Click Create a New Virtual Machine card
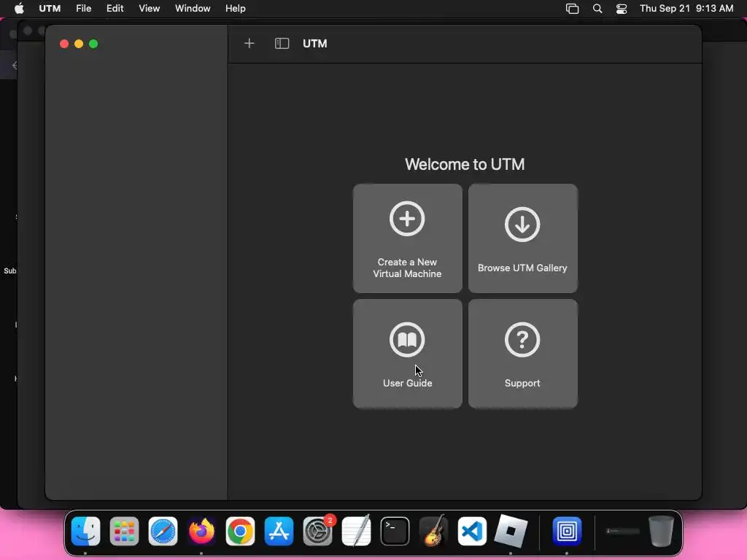This screenshot has height=560, width=747. pyautogui.click(x=407, y=238)
